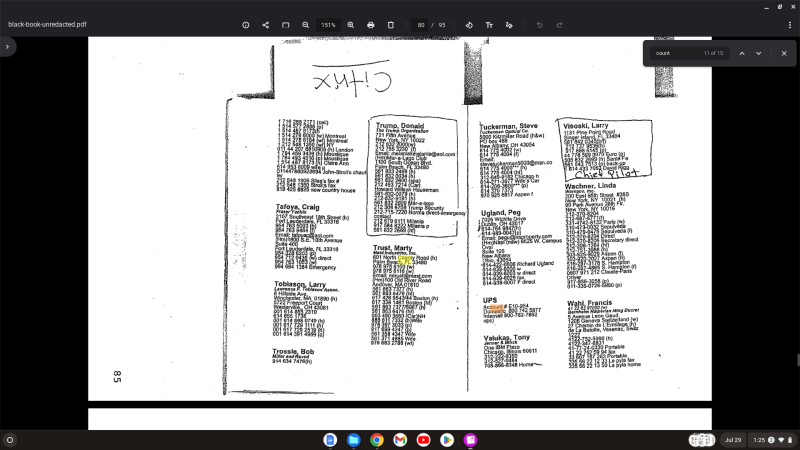Select the draw annotation tool

click(x=509, y=24)
